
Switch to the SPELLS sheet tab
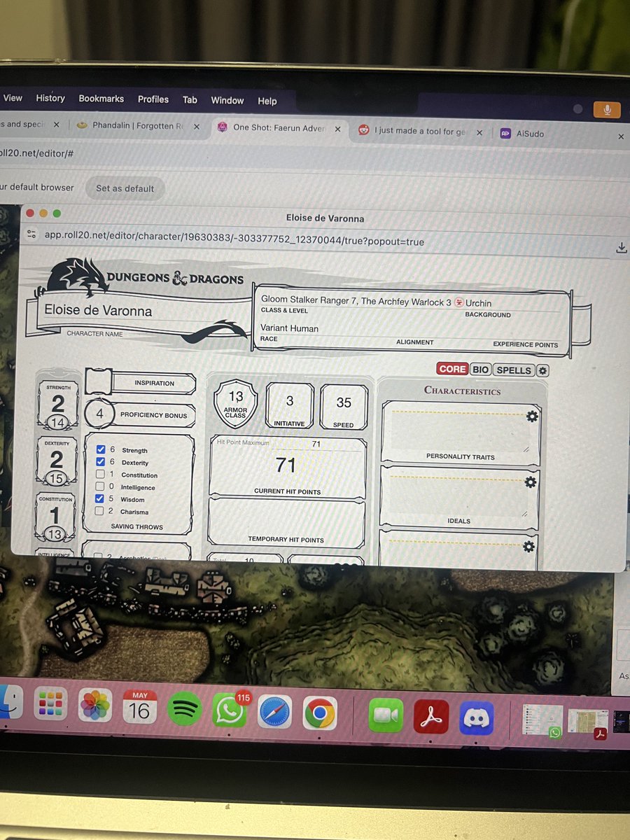point(514,370)
